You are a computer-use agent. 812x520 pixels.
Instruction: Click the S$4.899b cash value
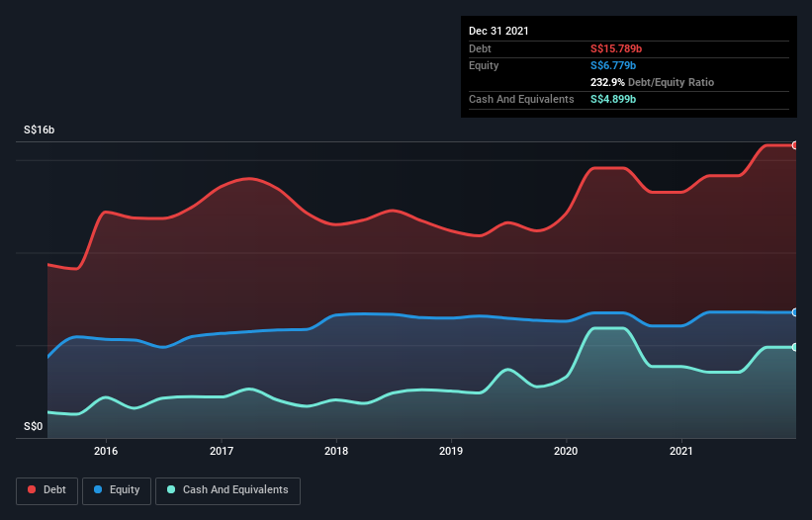click(x=613, y=99)
